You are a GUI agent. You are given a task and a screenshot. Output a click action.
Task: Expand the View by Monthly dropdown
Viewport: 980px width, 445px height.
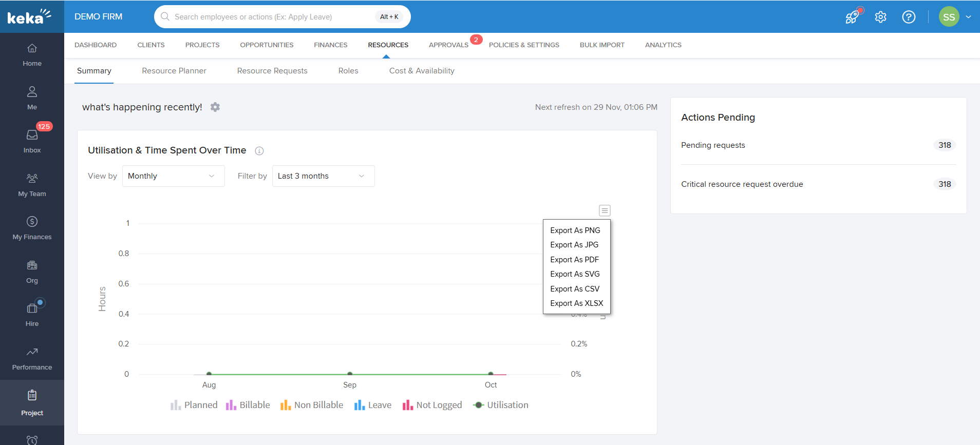point(173,176)
